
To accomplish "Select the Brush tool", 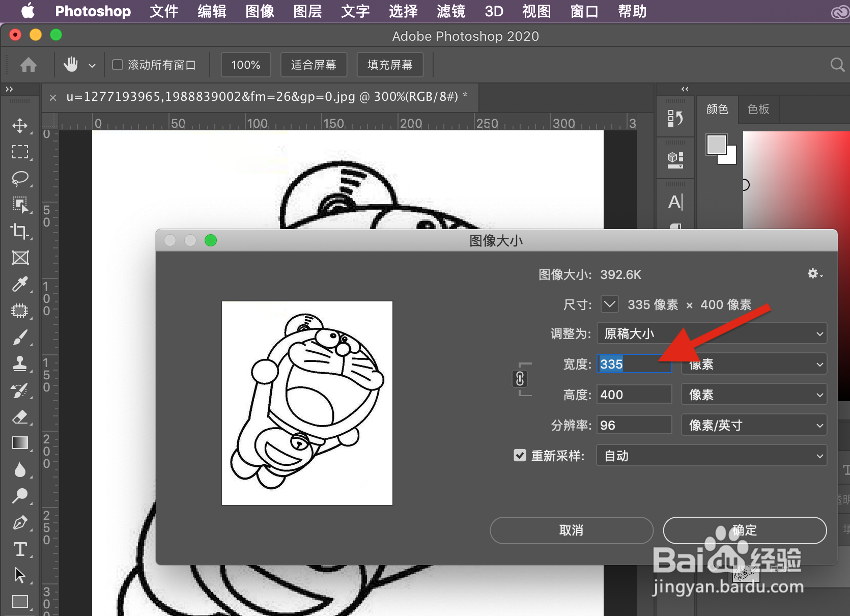I will 20,337.
